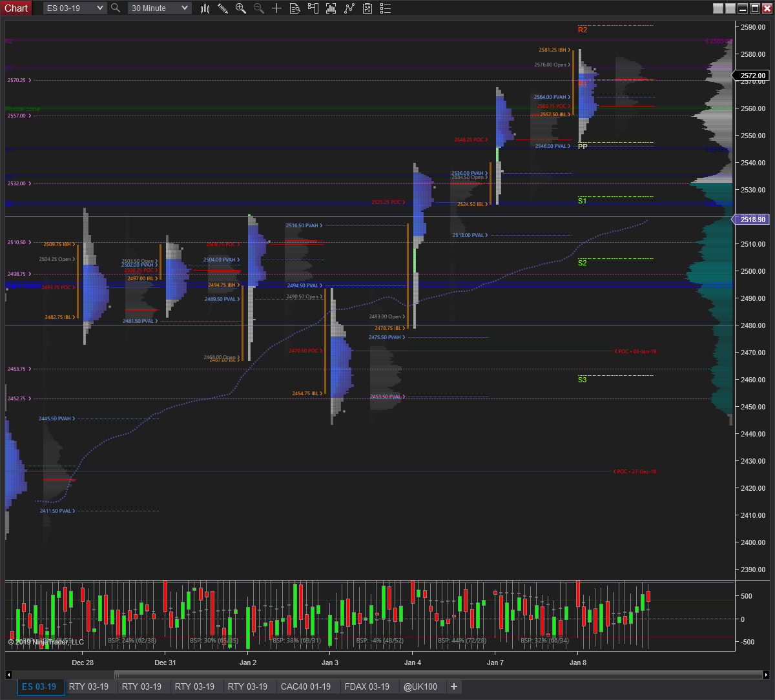Click the green S2 pivot label
This screenshot has height=700, width=775.
coord(583,263)
